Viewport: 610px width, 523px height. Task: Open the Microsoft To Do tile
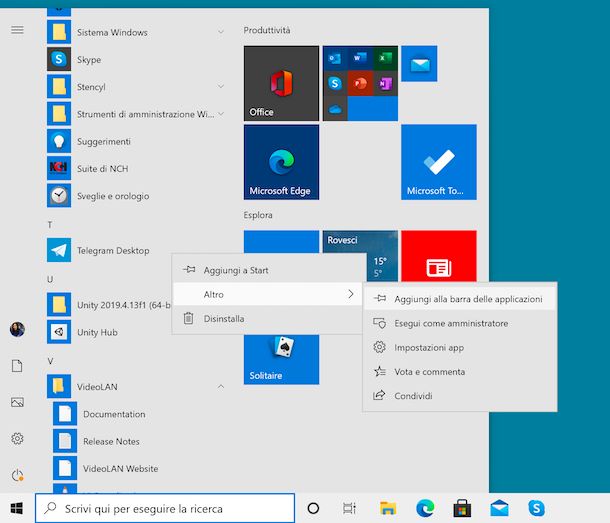[x=439, y=162]
